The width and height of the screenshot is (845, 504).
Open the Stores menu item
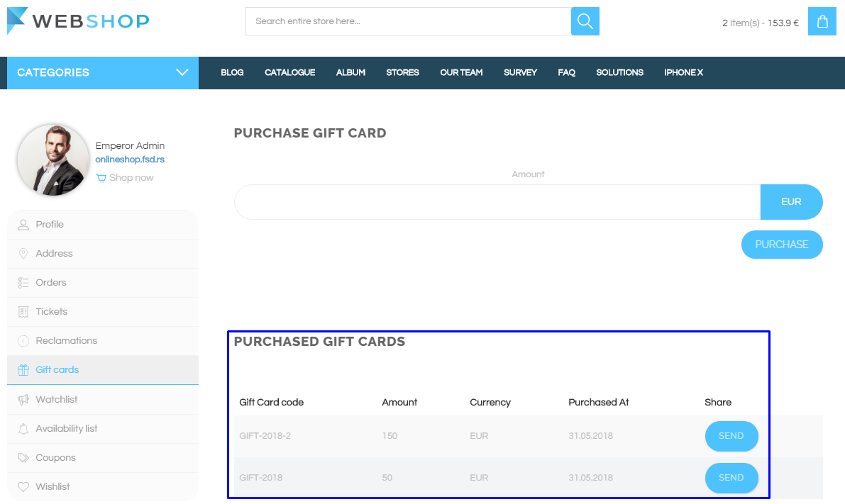pyautogui.click(x=402, y=72)
